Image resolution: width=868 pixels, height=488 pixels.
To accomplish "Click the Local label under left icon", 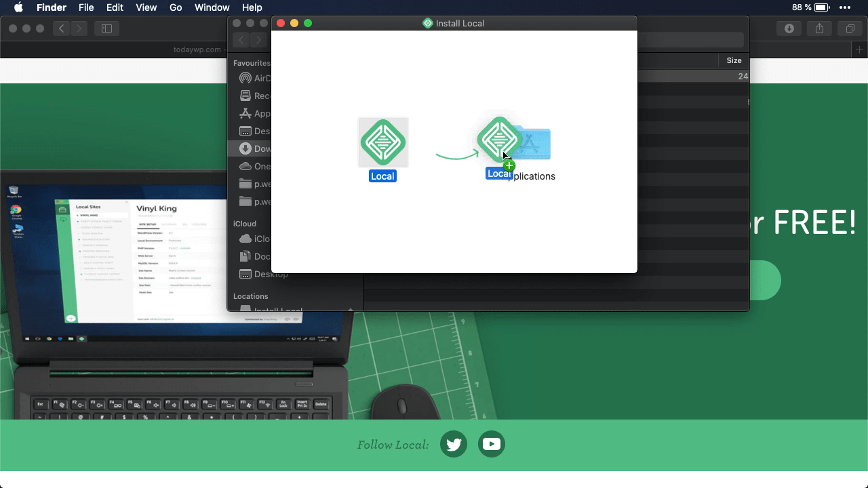I will coord(382,176).
